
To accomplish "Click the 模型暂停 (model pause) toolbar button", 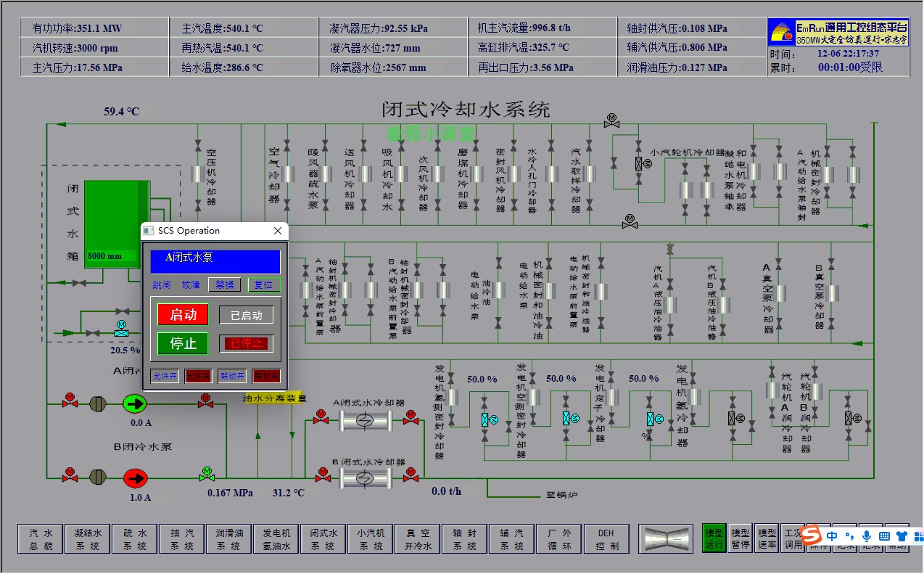I will tap(741, 538).
